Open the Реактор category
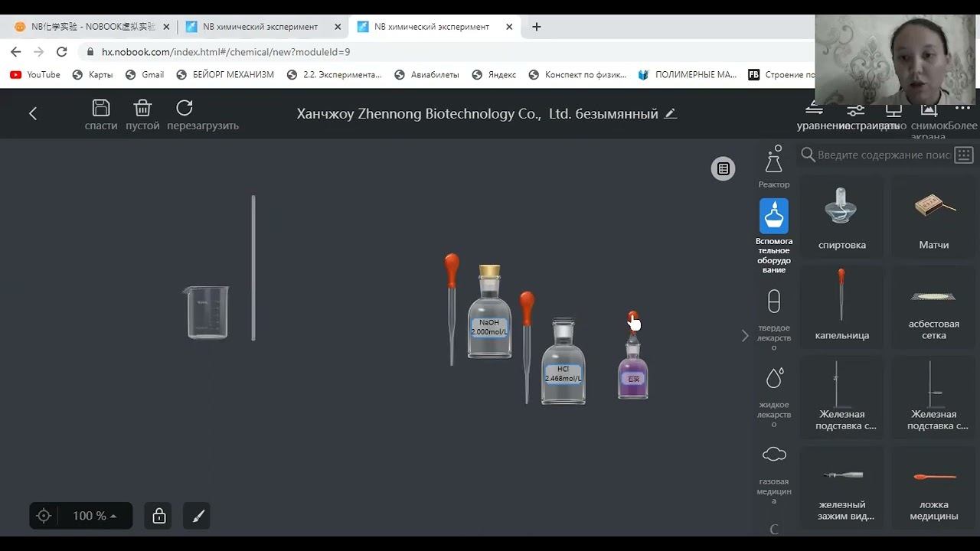 coord(774,167)
